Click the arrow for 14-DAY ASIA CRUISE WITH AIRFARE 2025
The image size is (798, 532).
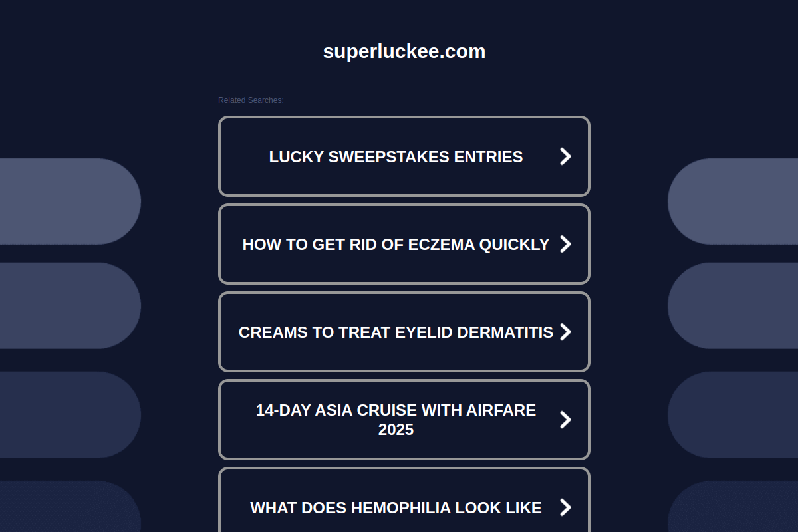[566, 420]
